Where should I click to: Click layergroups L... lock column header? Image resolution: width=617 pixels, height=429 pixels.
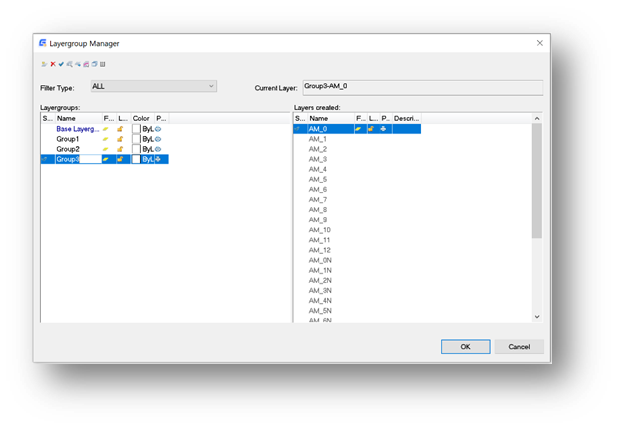click(123, 118)
